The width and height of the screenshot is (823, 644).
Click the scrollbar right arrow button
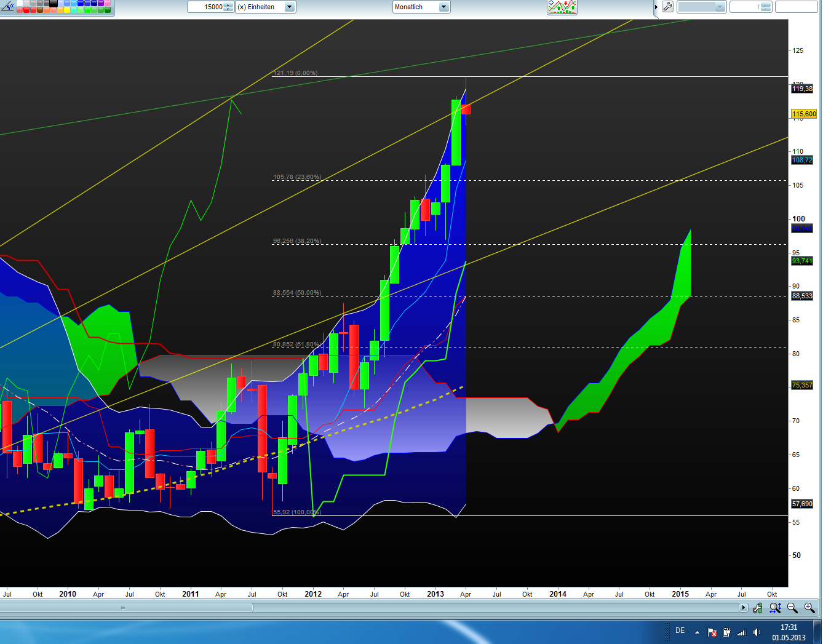point(744,608)
